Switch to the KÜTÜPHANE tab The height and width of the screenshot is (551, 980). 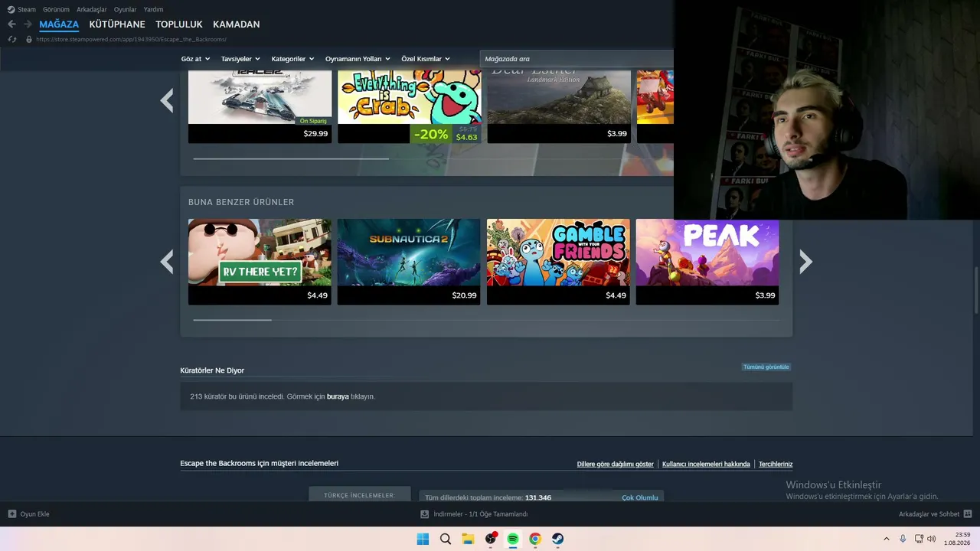[117, 24]
